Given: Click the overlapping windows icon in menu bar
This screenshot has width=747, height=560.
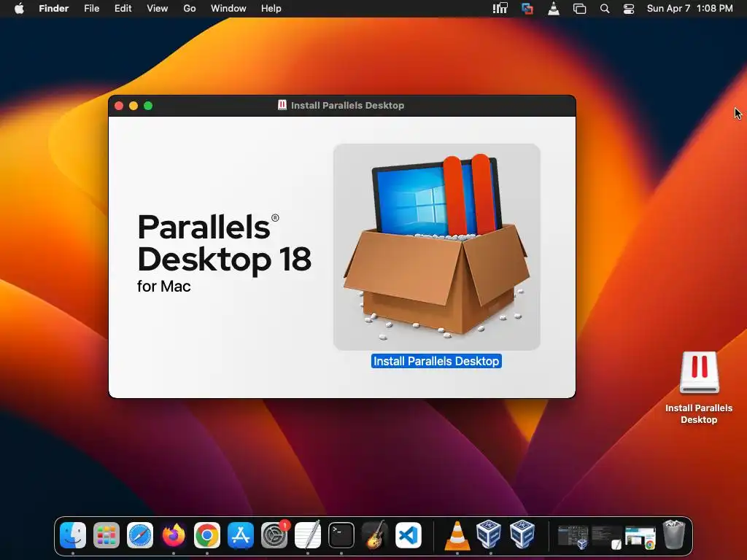Looking at the screenshot, I should [579, 8].
